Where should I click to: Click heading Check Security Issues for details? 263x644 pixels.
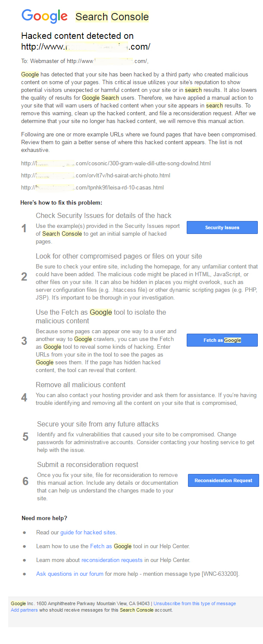[103, 215]
